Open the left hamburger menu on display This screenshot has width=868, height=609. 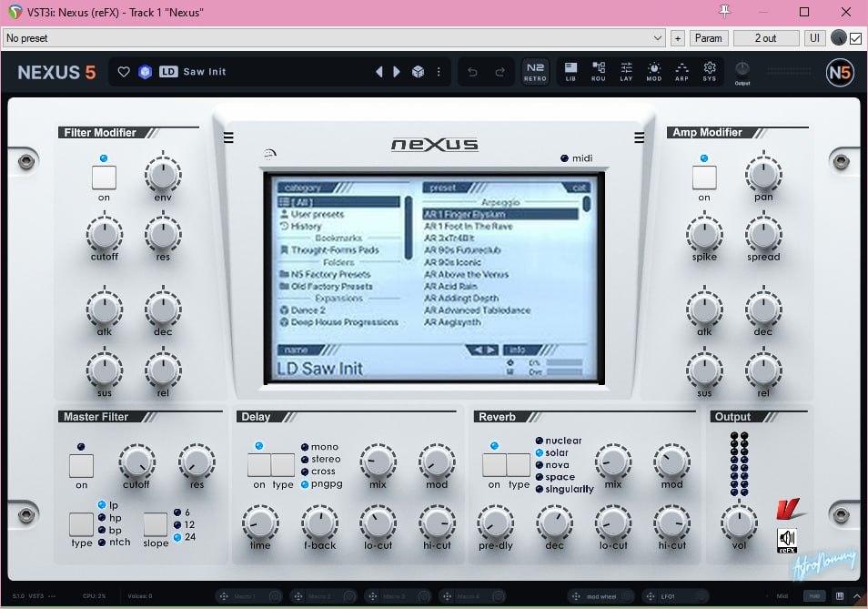coord(228,138)
